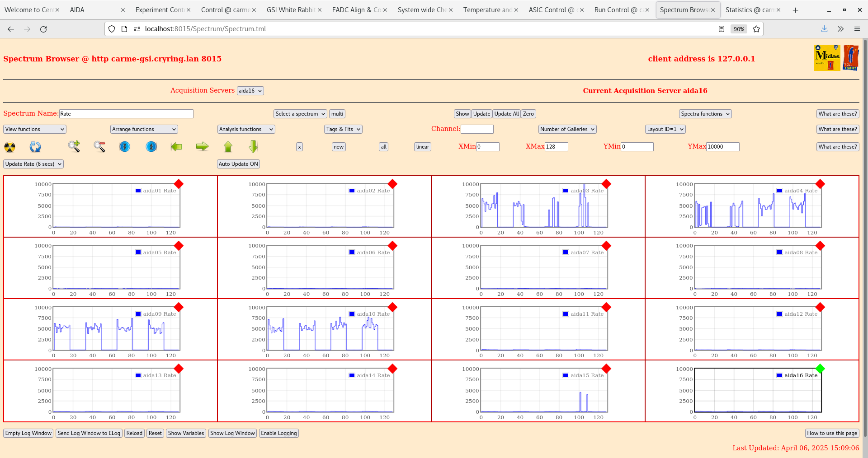Screen dimensions: 868x458
Task: Click the blue circle down-chevrons icon
Action: [x=125, y=146]
